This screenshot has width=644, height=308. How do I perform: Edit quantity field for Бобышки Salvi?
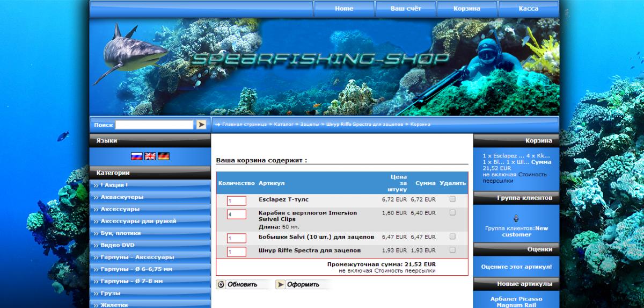pos(236,238)
